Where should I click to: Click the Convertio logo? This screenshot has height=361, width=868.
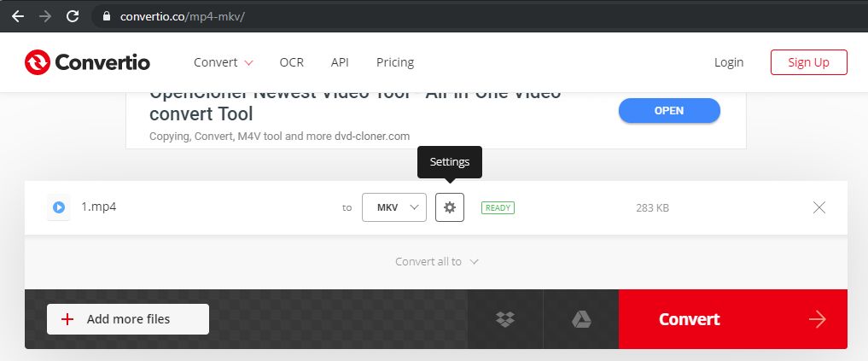click(87, 62)
